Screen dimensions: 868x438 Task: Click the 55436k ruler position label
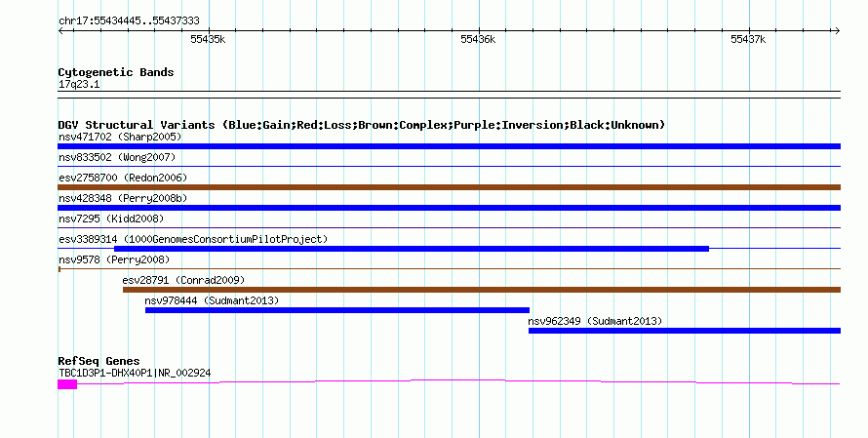478,39
